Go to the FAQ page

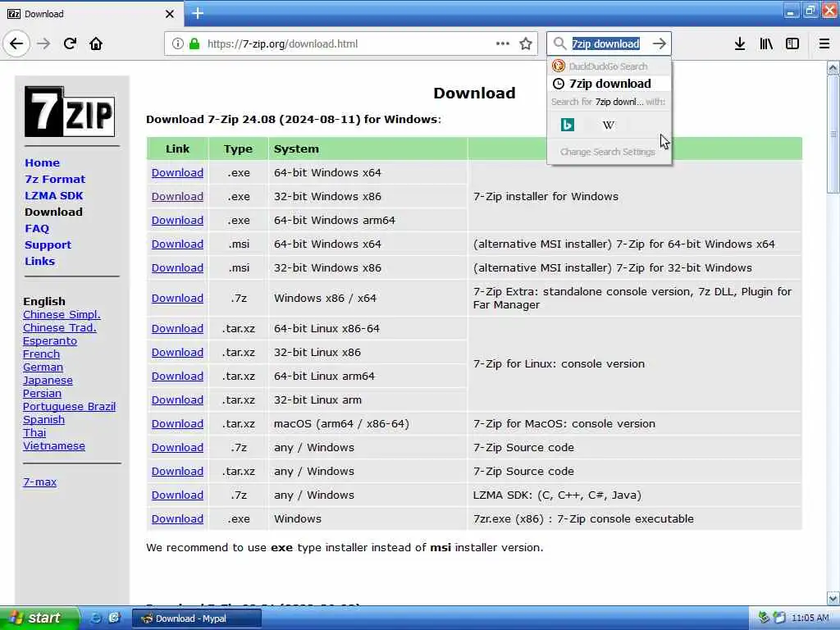pyautogui.click(x=37, y=229)
